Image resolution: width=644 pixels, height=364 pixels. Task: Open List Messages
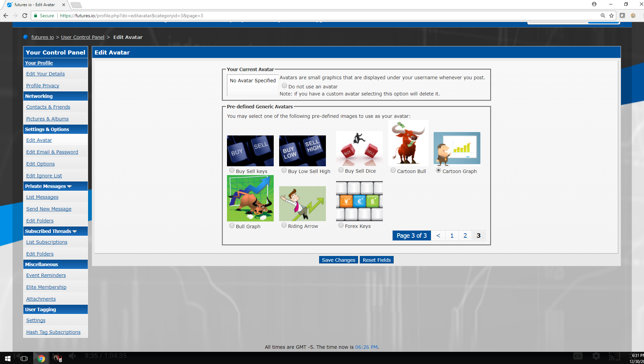(x=42, y=197)
